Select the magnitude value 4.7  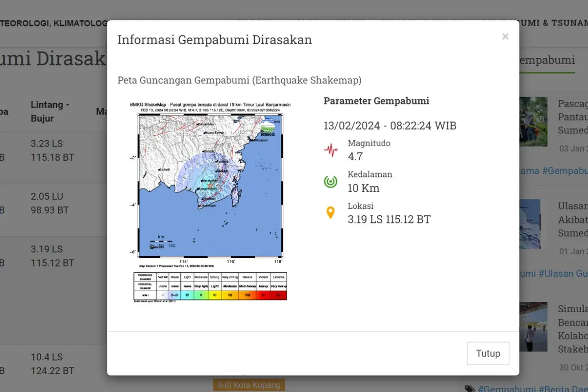pos(355,156)
